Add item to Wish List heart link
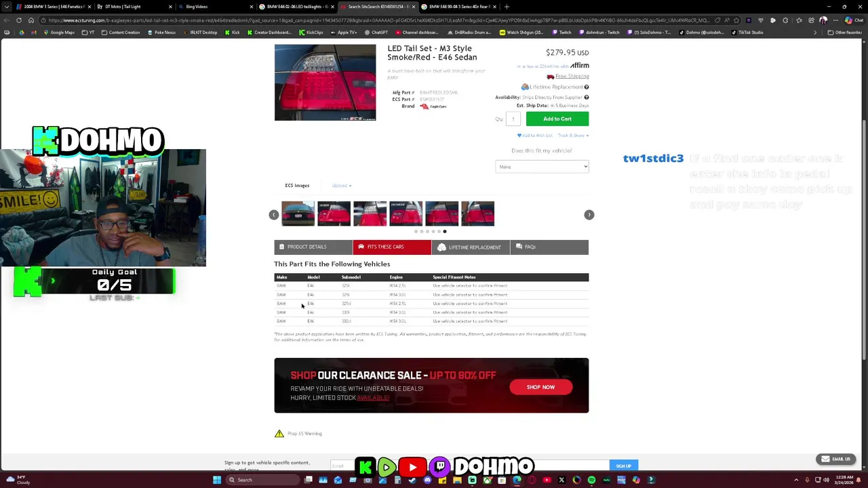 535,136
